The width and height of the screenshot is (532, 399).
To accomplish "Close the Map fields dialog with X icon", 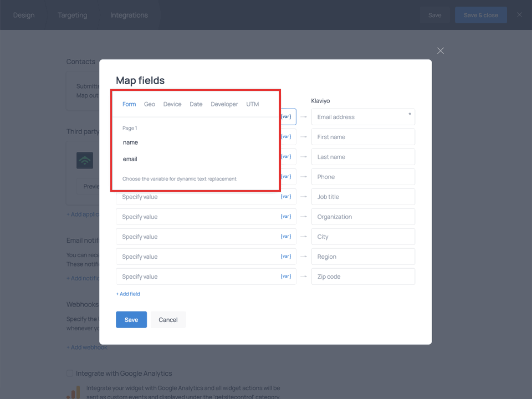I will 441,51.
